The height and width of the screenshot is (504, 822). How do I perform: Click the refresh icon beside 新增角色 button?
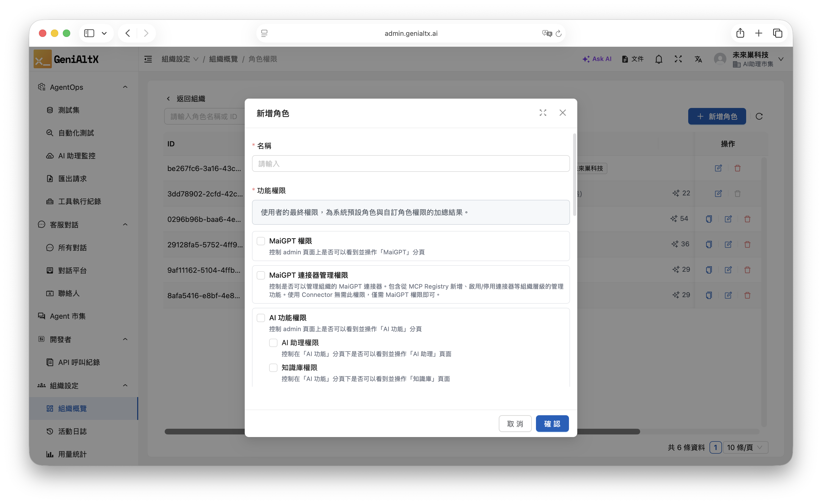pyautogui.click(x=759, y=116)
